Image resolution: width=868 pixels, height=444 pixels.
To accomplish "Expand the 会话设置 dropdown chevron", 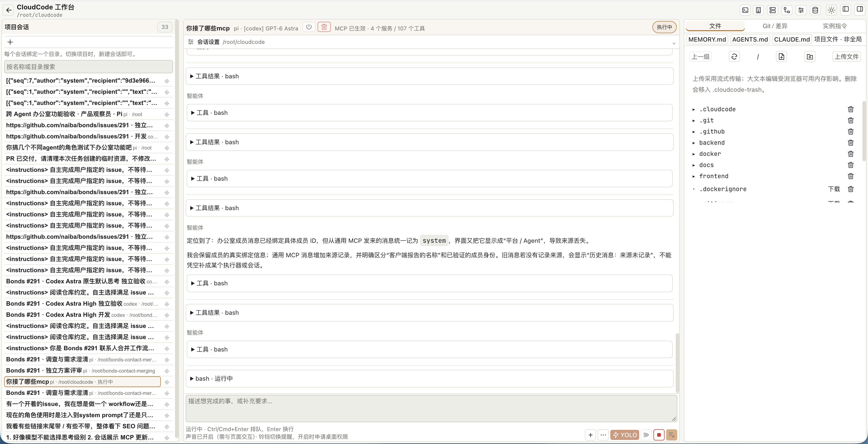I will click(x=674, y=43).
